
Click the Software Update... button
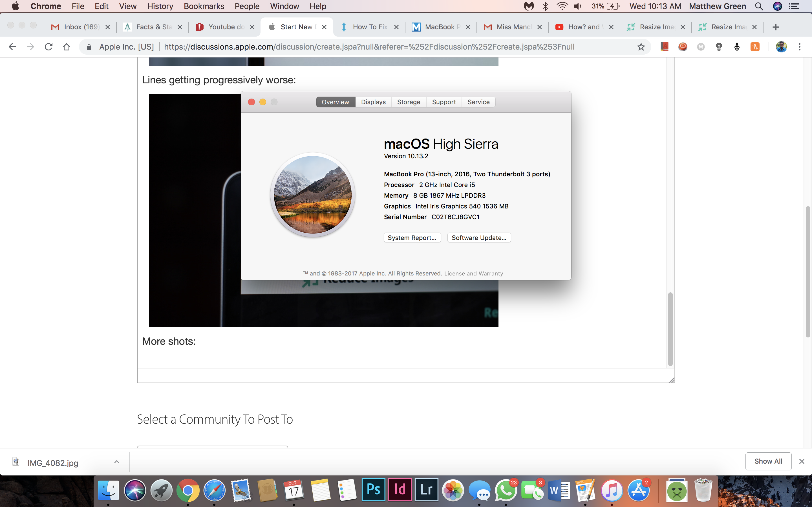479,238
